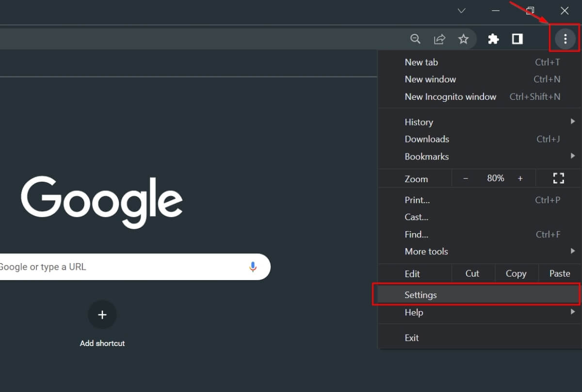Decrease zoom with the minus control

tap(466, 178)
